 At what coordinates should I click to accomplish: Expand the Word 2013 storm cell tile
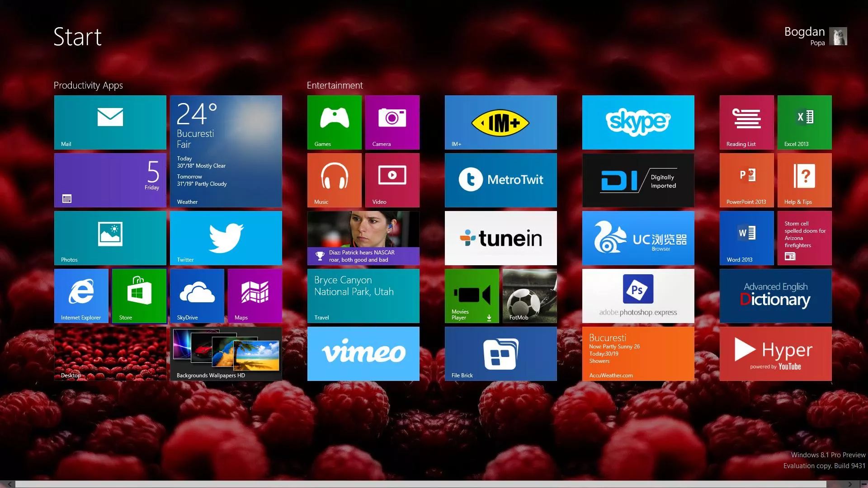point(804,238)
